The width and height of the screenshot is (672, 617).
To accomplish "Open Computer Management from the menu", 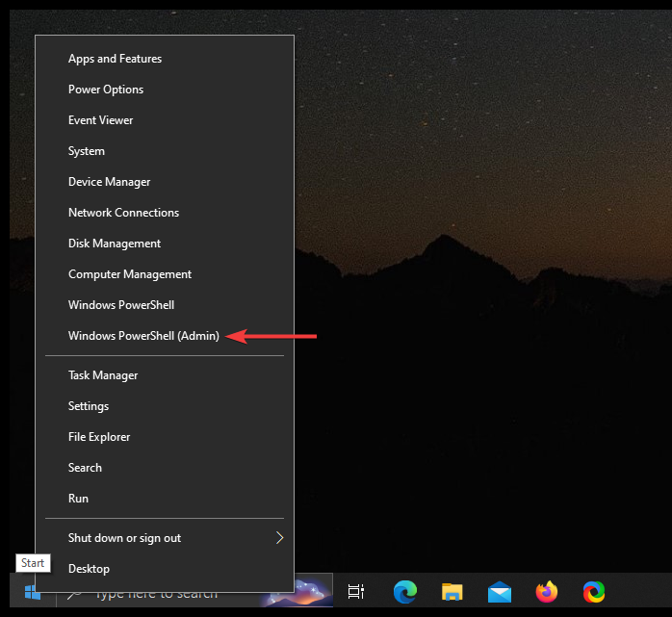I will click(165, 274).
